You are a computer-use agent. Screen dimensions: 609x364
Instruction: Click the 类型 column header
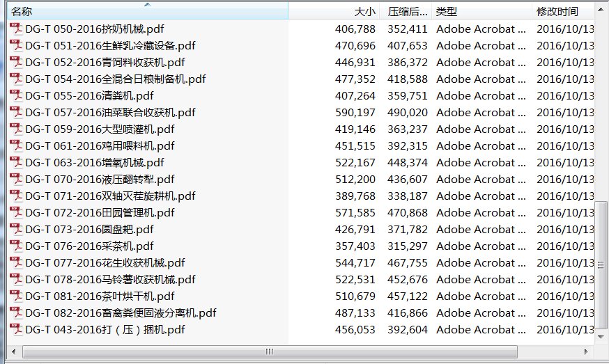tap(481, 12)
